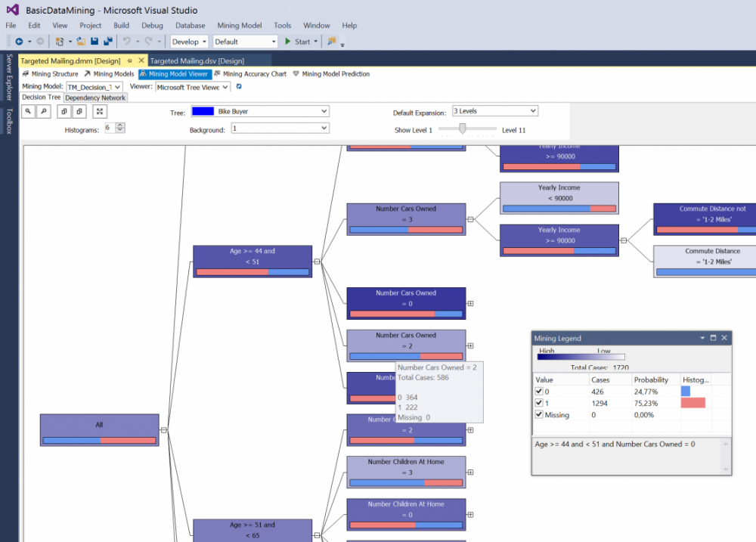Click the Open File folder icon

(x=81, y=42)
